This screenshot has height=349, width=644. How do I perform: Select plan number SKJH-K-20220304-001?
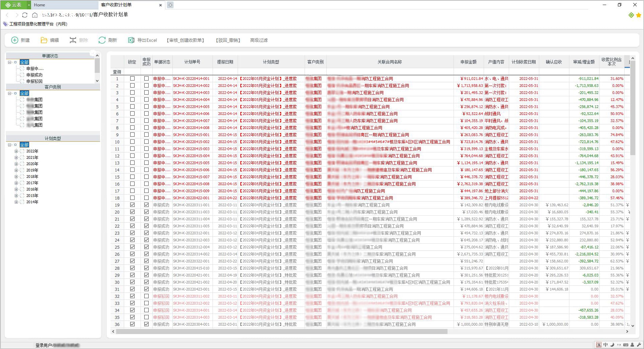tap(191, 324)
